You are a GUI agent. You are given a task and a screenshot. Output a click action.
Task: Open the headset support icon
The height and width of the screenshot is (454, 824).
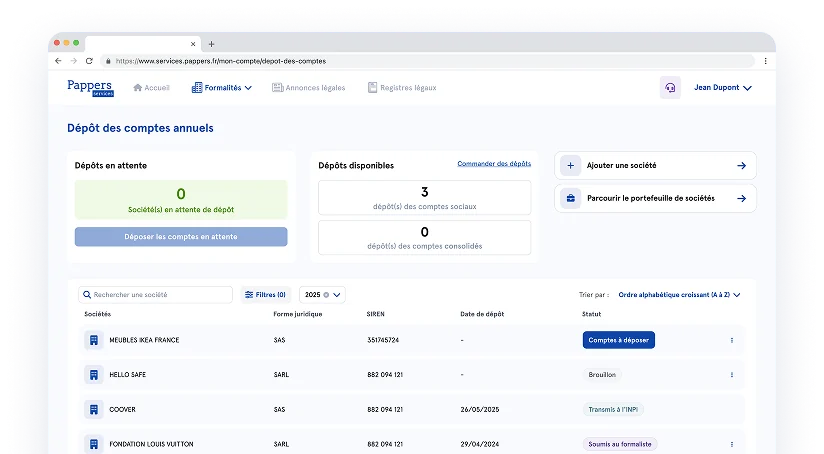point(670,88)
